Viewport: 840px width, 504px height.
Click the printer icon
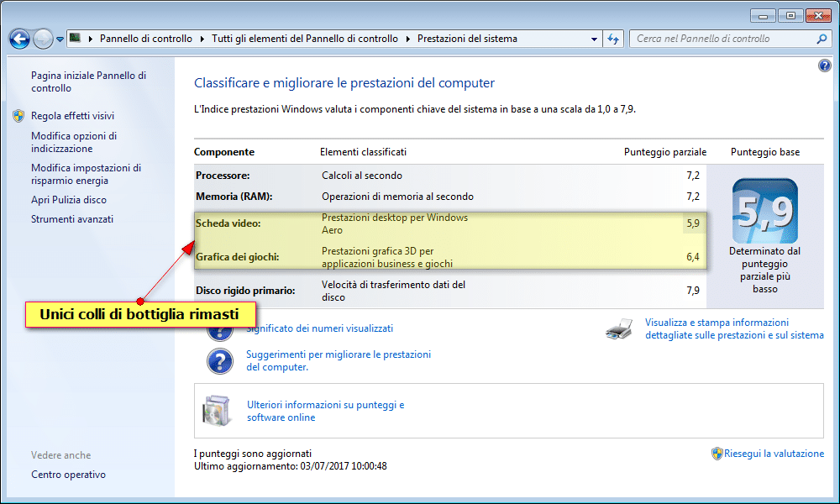click(619, 329)
